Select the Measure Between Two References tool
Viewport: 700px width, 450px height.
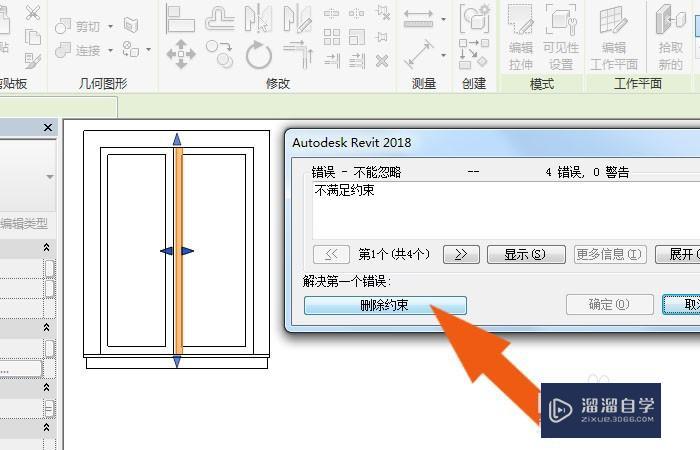tap(419, 54)
